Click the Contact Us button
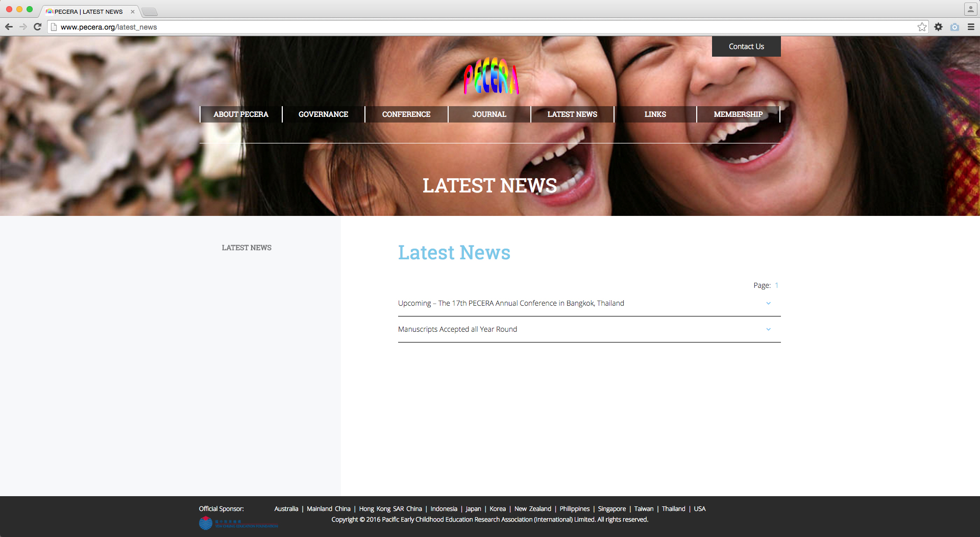The width and height of the screenshot is (980, 537). coord(746,46)
